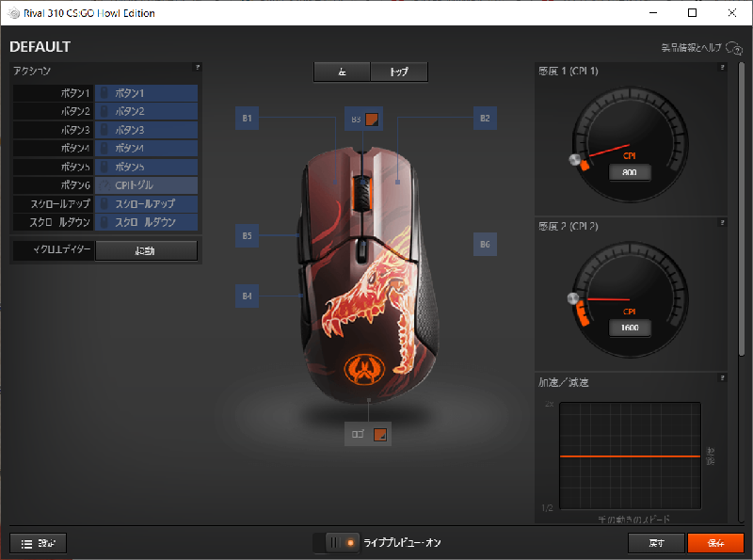Click the 感度 2 (CPI 2) heading
Image resolution: width=753 pixels, height=560 pixels.
[x=569, y=226]
